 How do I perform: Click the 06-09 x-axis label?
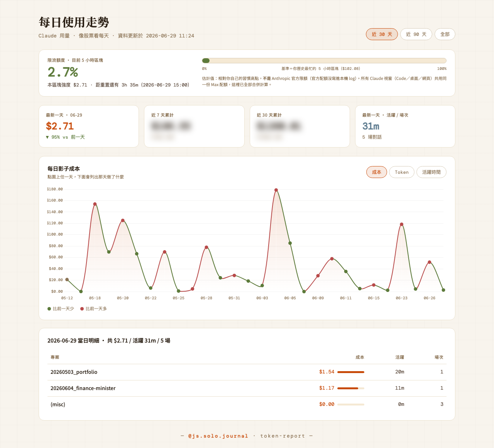318,298
